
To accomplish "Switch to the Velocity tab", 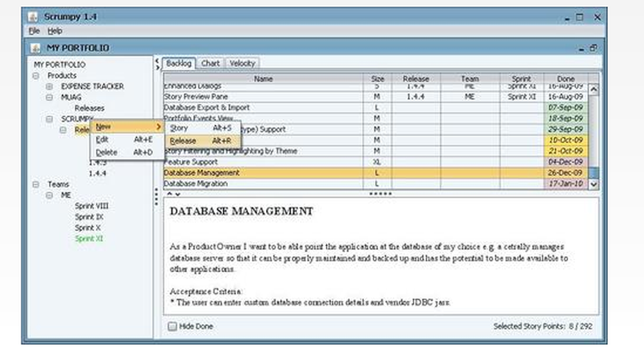I will (242, 64).
